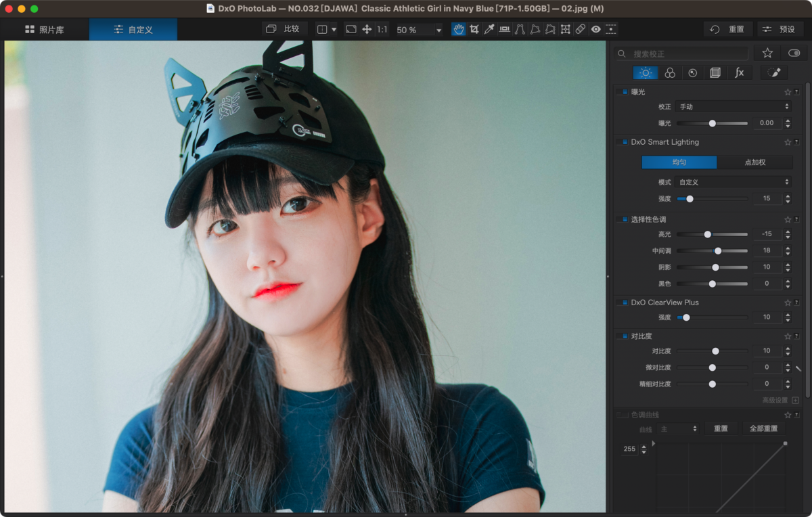Select the Hand pan tool
This screenshot has width=812, height=517.
[459, 29]
